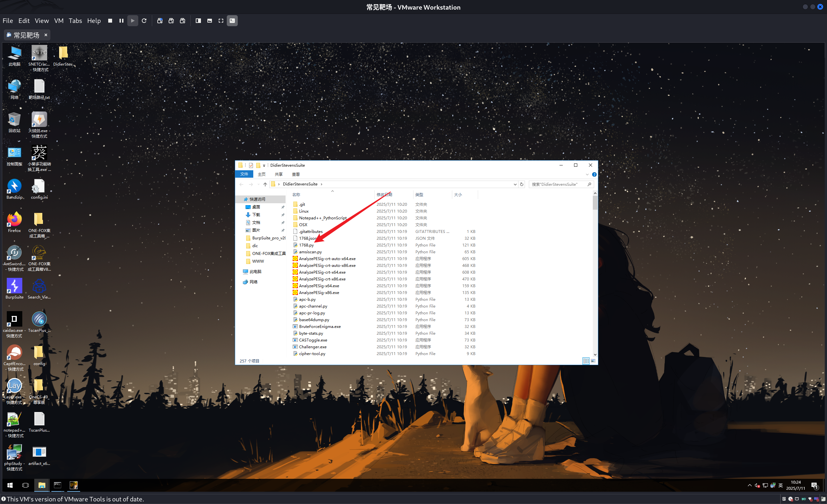Toggle the VMware console view button
Image resolution: width=827 pixels, height=504 pixels.
232,21
